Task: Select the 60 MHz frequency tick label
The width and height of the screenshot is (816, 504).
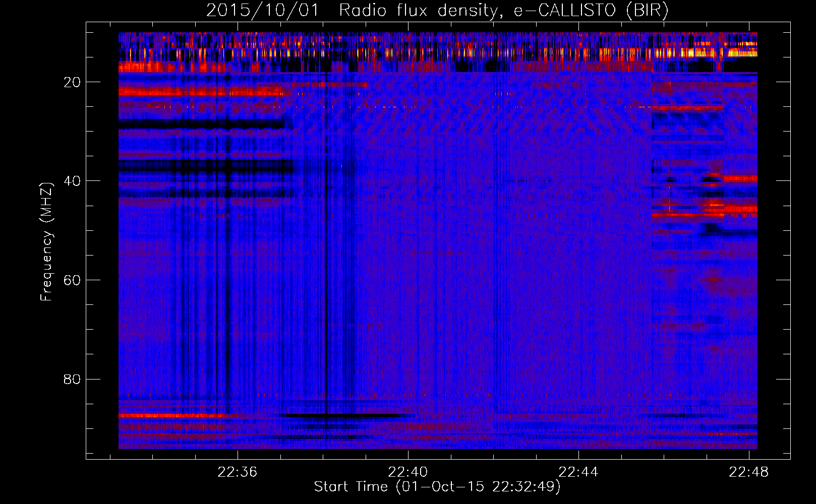Action: tap(72, 280)
